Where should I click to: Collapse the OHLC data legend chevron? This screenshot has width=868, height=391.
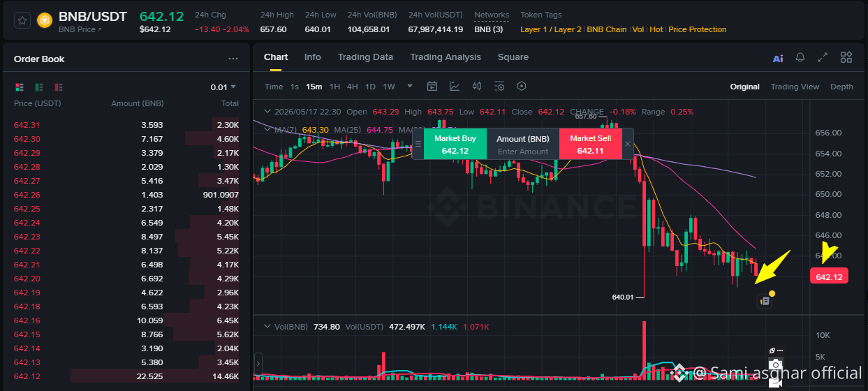(x=267, y=112)
